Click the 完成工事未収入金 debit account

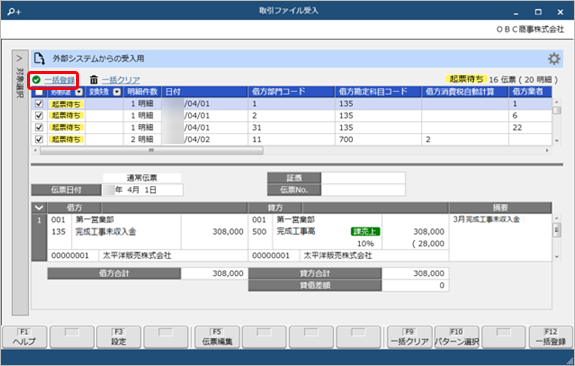106,232
